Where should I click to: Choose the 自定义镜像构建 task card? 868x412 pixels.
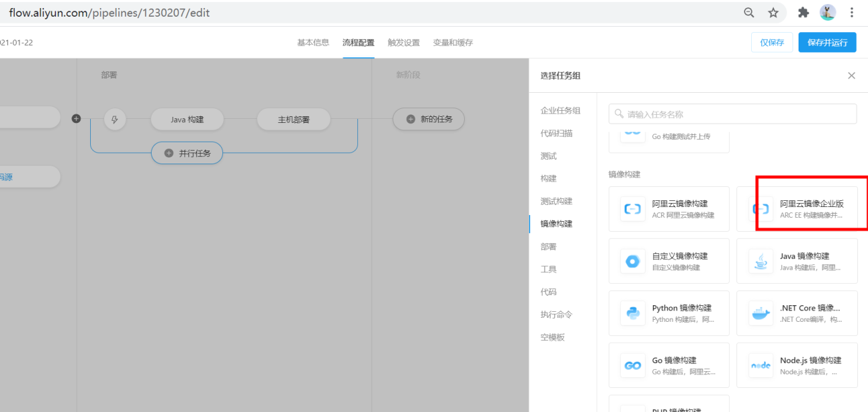pos(669,261)
